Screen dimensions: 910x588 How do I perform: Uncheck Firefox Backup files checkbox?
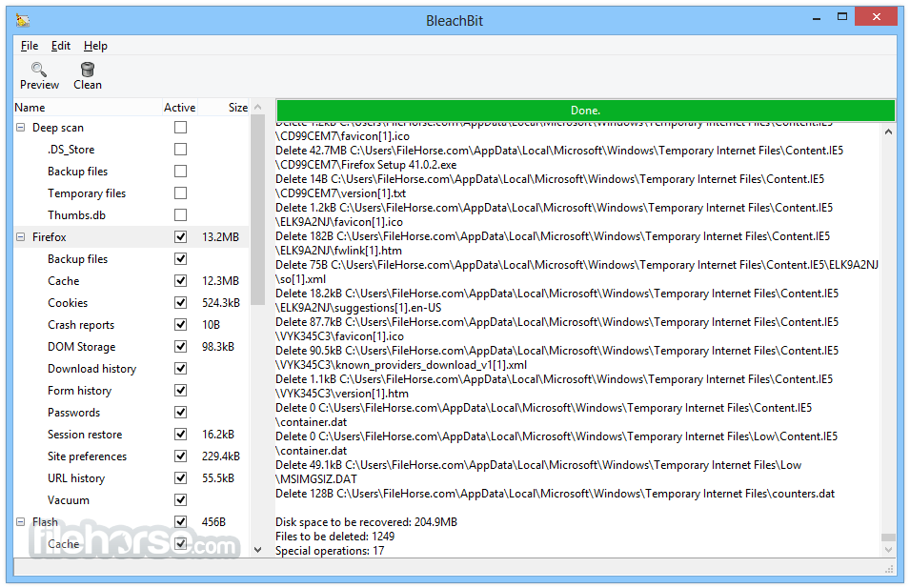(180, 259)
